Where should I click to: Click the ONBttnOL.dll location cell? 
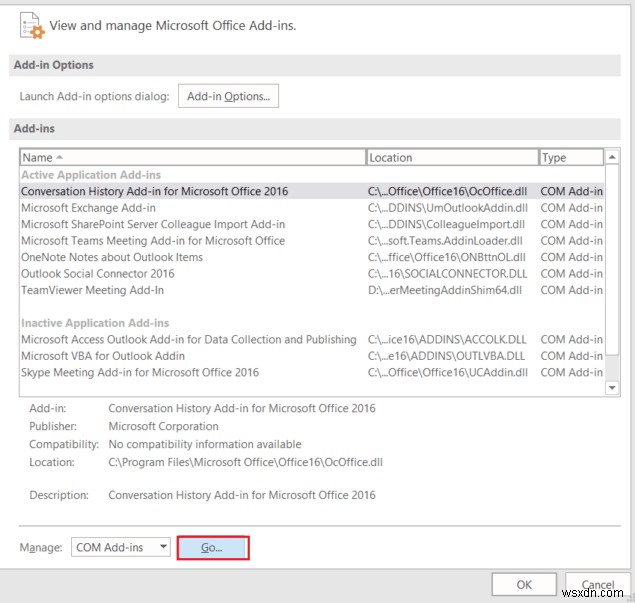pyautogui.click(x=446, y=257)
